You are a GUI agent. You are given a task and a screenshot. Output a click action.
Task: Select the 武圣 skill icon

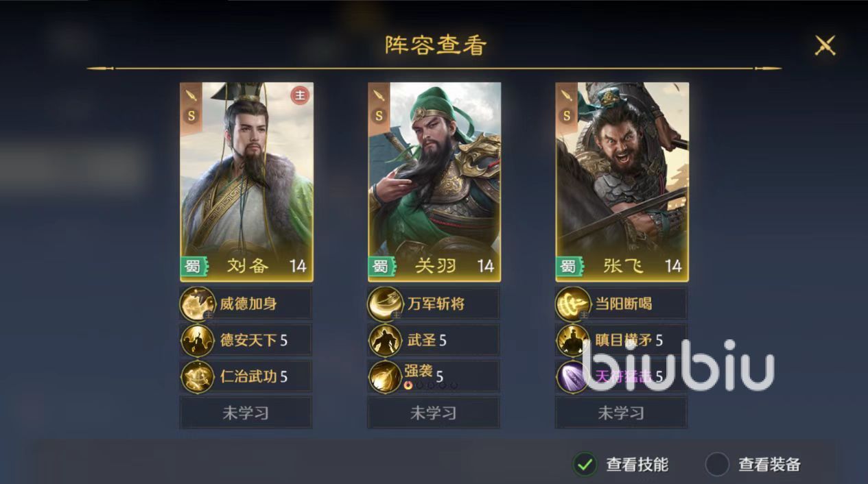click(386, 340)
